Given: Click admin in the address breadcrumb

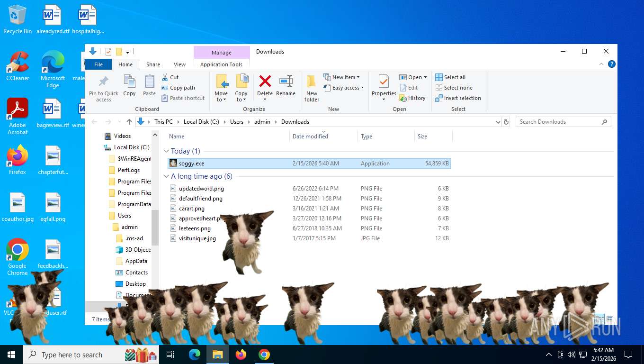Looking at the screenshot, I should click(x=262, y=122).
